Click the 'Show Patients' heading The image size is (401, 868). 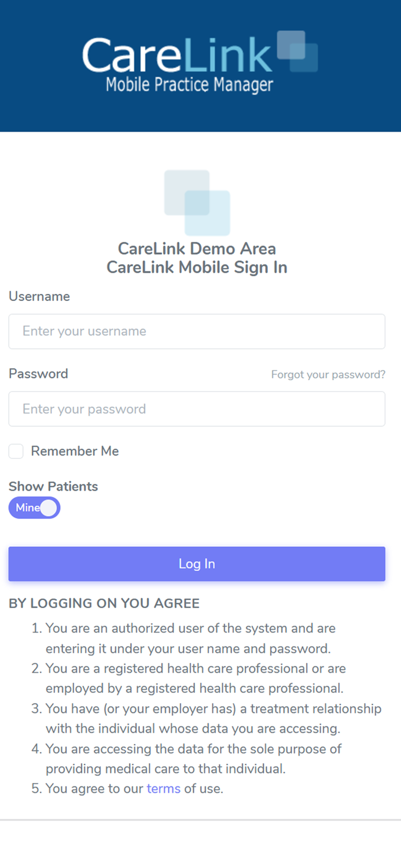[x=53, y=487]
